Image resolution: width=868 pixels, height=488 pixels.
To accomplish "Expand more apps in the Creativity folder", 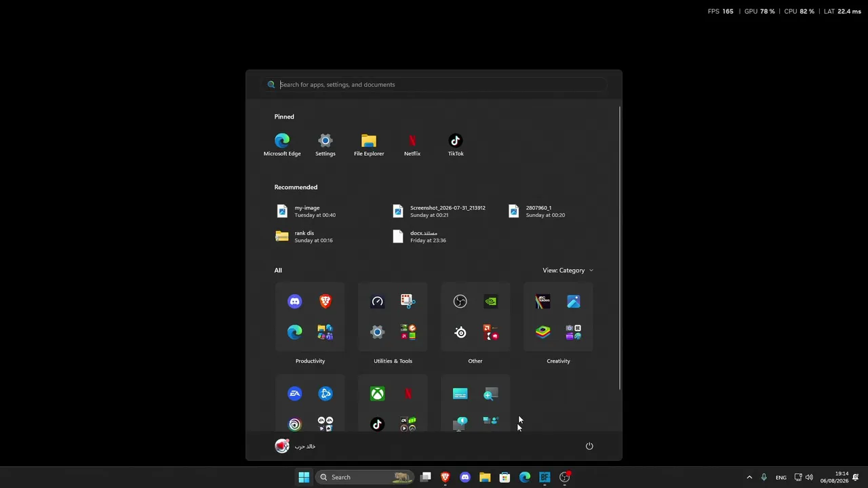I will coord(574,332).
